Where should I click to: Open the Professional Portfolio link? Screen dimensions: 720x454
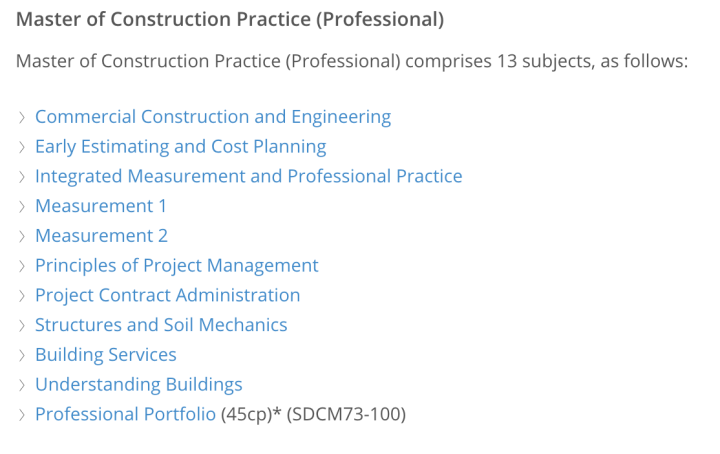coord(125,414)
